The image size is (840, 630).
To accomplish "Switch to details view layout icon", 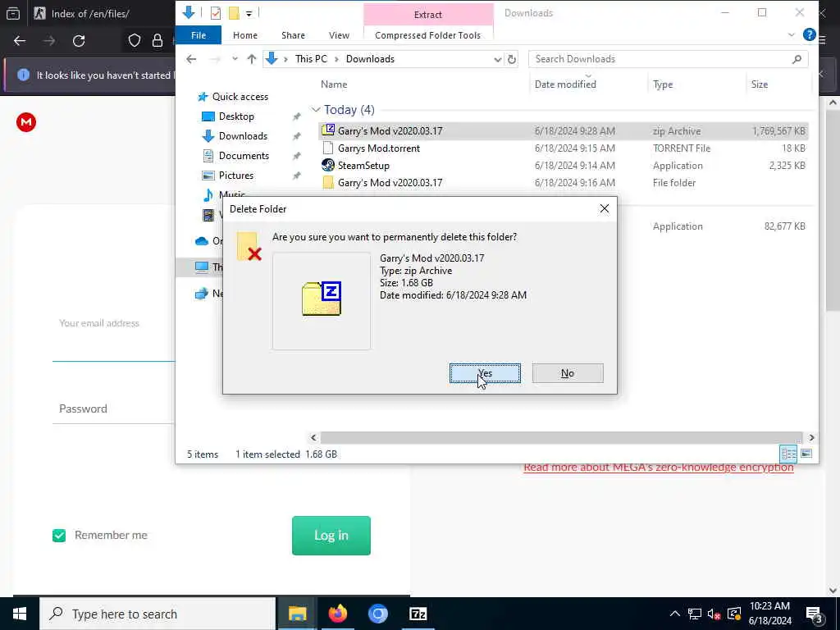I will 788,454.
